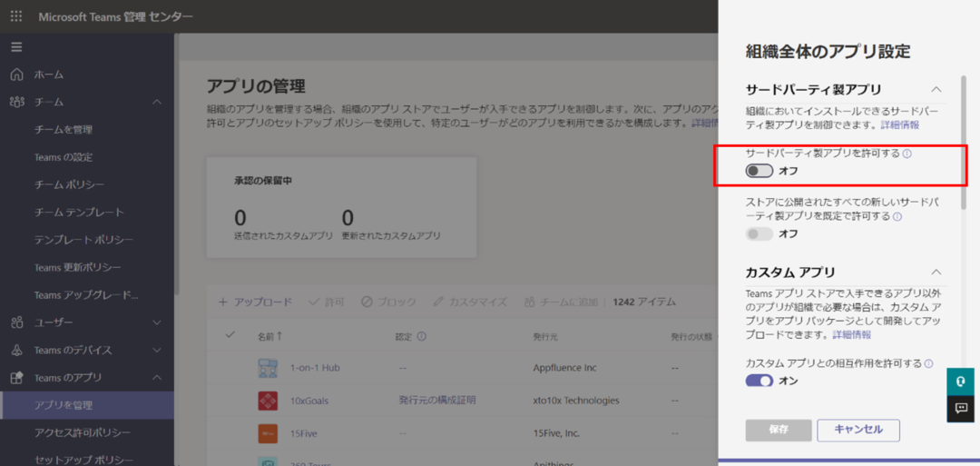Open the feedback chat bubble button
Screen dimensions: 980x466
tap(961, 409)
